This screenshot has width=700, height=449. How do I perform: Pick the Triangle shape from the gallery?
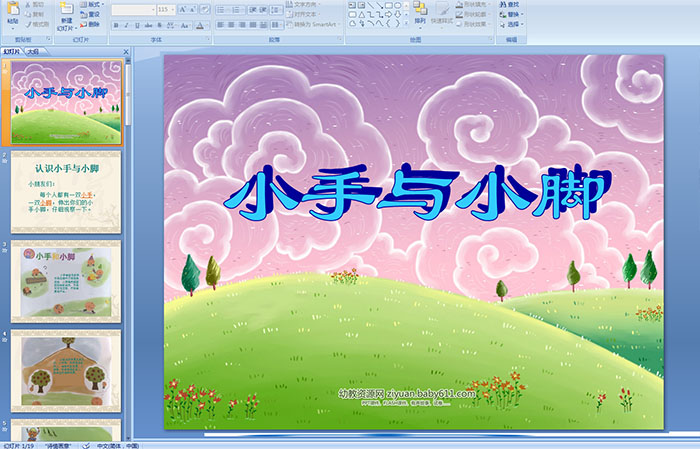(362, 14)
